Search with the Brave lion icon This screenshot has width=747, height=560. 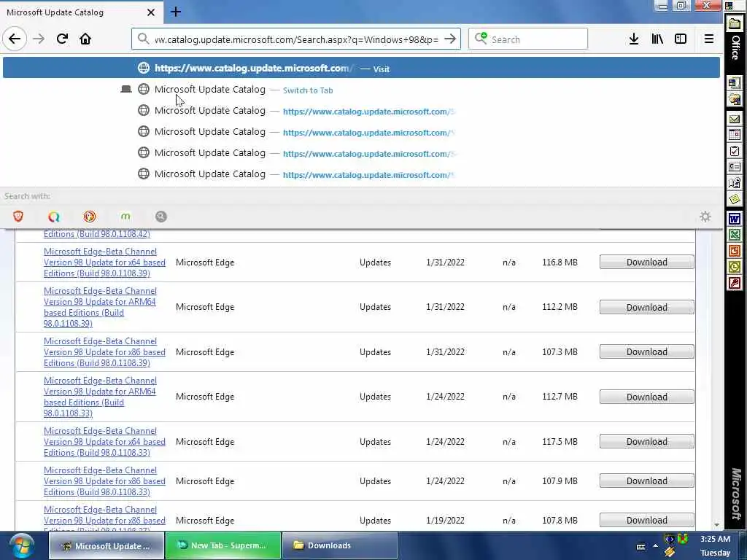coord(18,217)
